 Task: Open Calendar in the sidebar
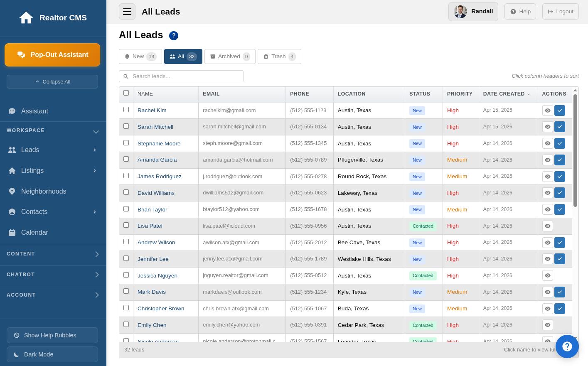click(x=53, y=232)
